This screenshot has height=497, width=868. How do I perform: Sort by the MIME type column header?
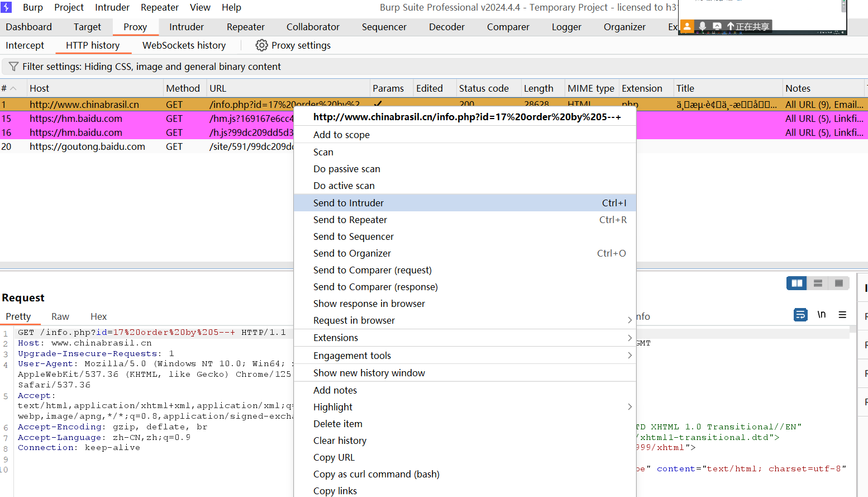(591, 88)
